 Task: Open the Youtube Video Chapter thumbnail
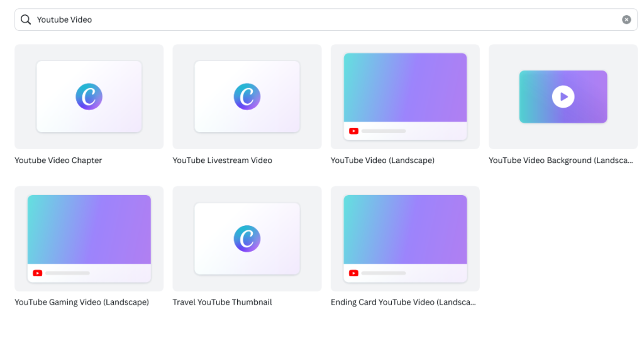click(89, 96)
